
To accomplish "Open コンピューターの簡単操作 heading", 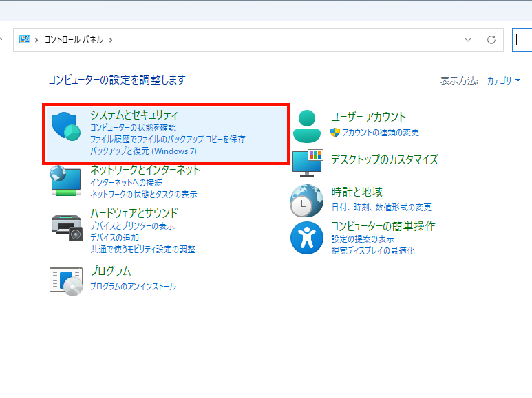I will coord(383,226).
